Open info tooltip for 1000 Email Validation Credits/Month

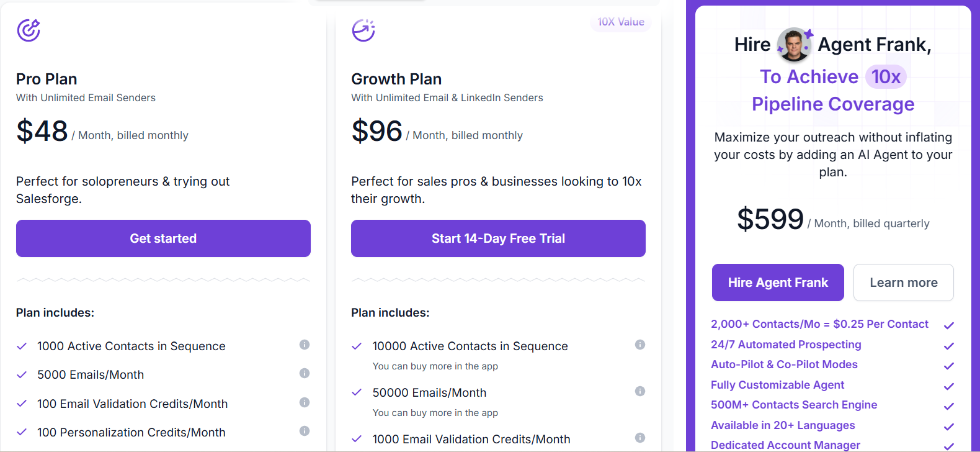(x=640, y=438)
